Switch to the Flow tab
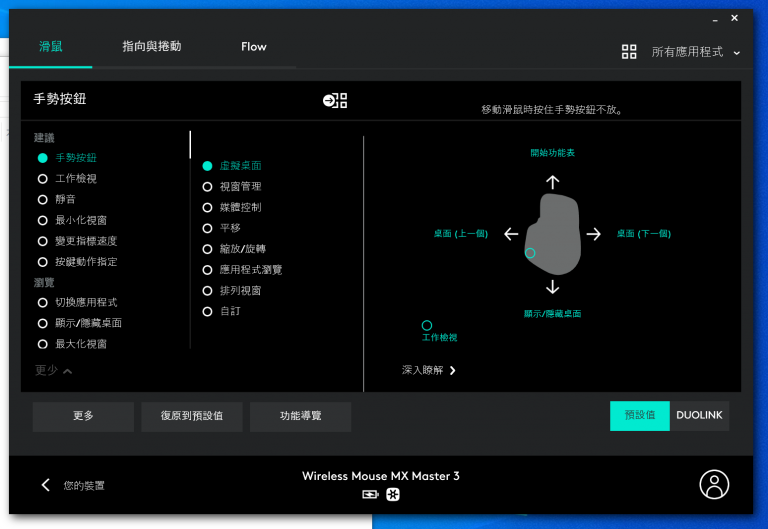The image size is (768, 529). tap(254, 47)
